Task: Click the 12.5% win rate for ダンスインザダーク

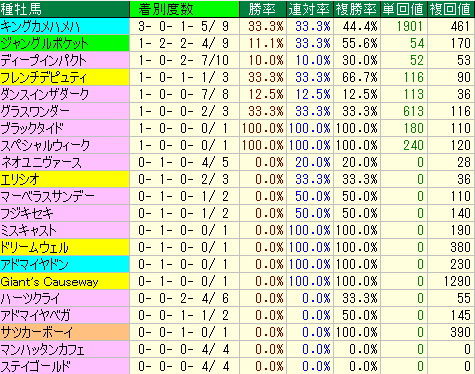Action: 266,94
